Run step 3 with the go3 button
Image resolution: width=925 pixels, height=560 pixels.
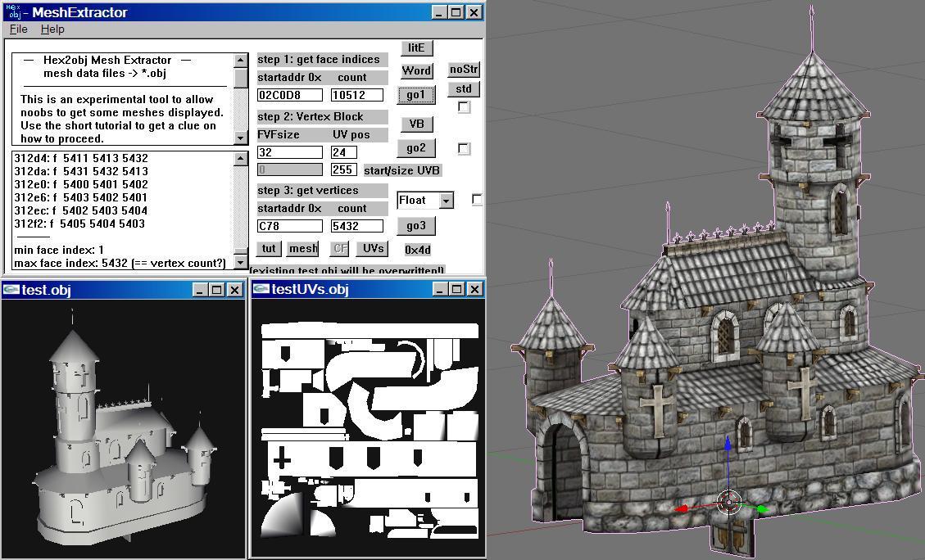point(416,226)
